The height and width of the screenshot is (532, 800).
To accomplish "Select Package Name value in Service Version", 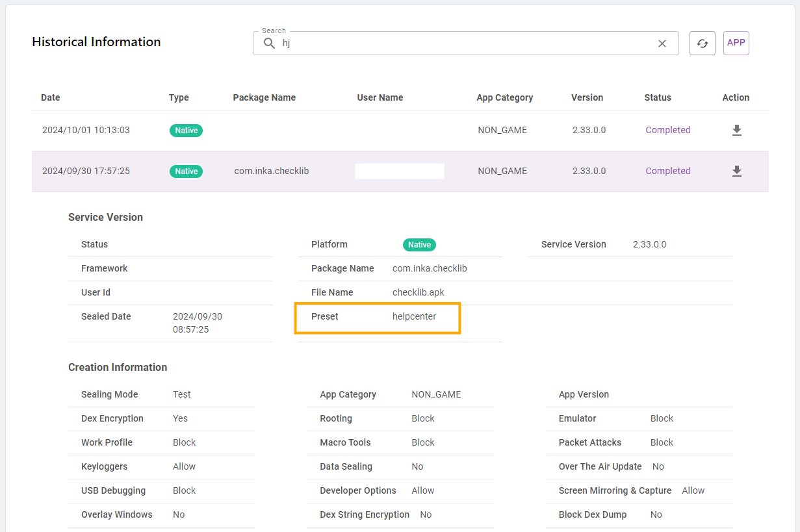I will pos(430,268).
